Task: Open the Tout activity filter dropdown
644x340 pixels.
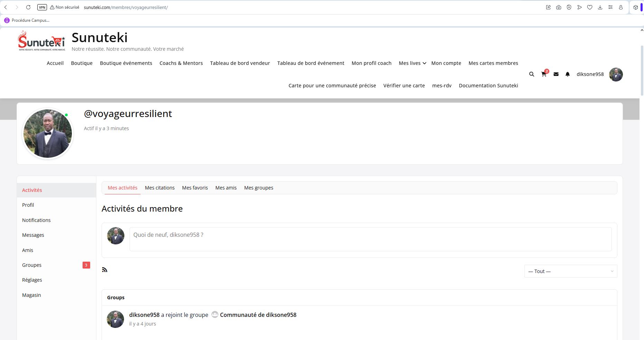Action: (570, 271)
